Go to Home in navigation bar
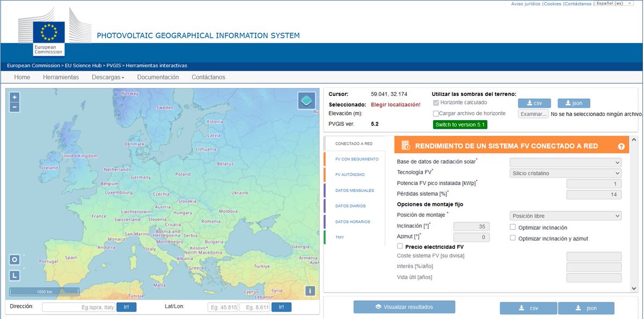The height and width of the screenshot is (319, 644). pos(22,77)
